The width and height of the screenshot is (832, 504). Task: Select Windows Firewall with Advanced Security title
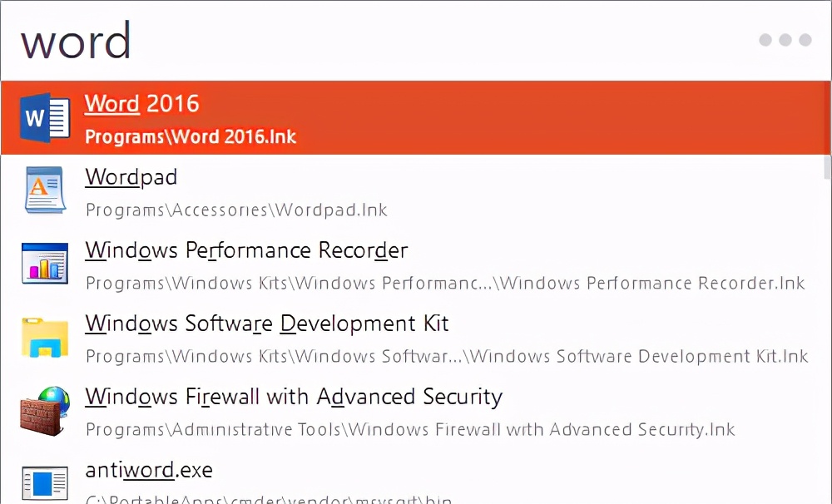click(x=294, y=397)
